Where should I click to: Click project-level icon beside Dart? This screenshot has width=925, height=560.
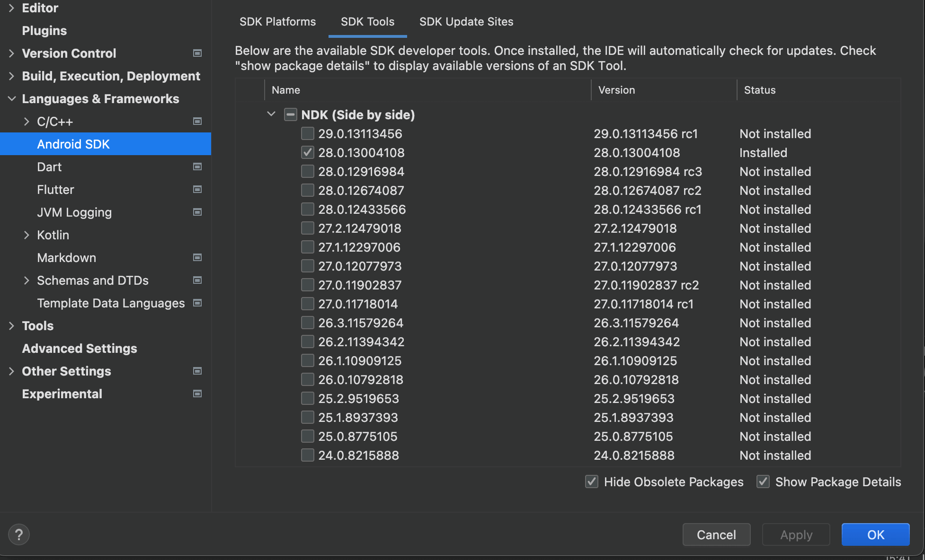pos(197,167)
